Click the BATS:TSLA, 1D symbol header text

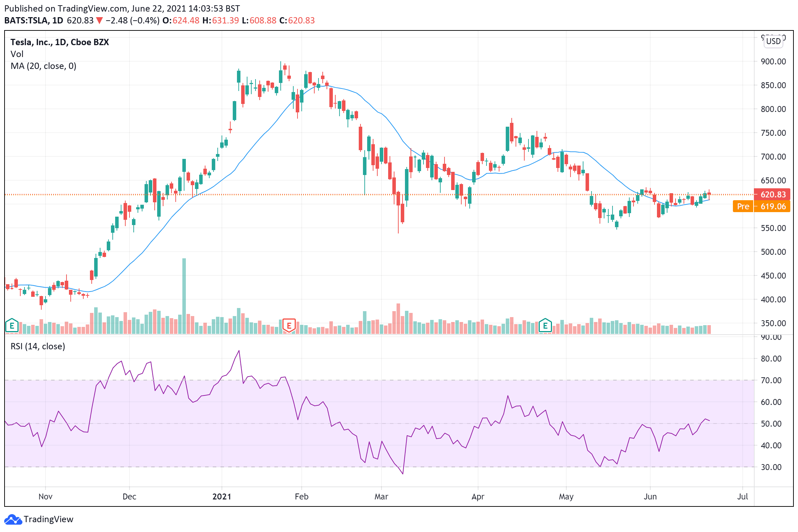(34, 21)
